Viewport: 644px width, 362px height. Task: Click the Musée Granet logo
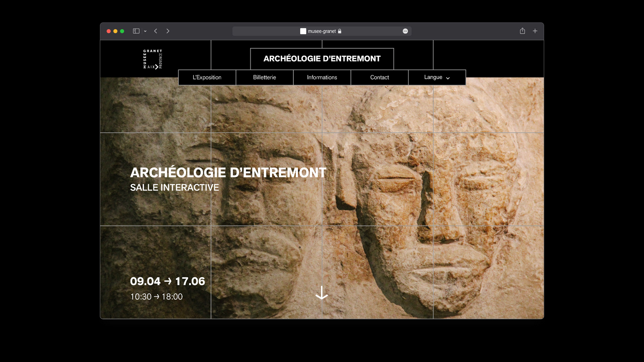(x=153, y=59)
